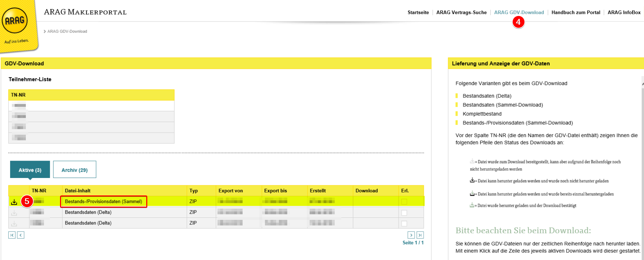Click the Typ column header
Image resolution: width=644 pixels, height=260 pixels.
click(194, 191)
